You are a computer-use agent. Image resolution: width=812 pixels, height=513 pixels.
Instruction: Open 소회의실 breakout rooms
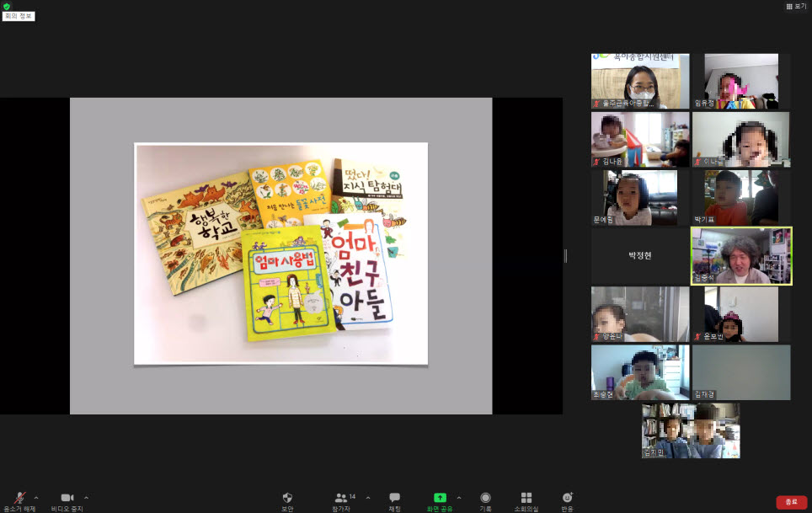pyautogui.click(x=526, y=501)
